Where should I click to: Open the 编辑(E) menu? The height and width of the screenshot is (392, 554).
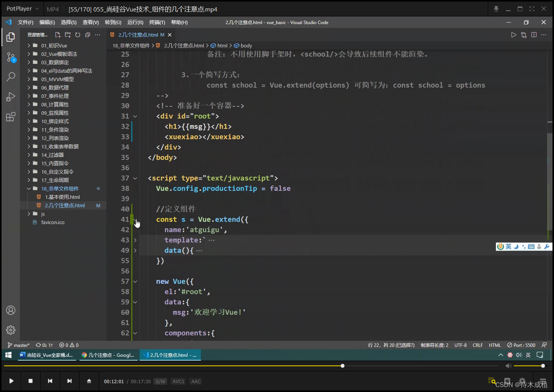pyautogui.click(x=47, y=23)
